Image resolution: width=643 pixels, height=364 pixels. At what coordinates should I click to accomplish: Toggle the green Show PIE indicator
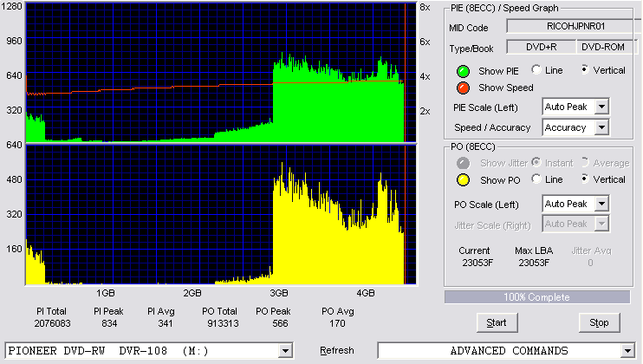(463, 71)
